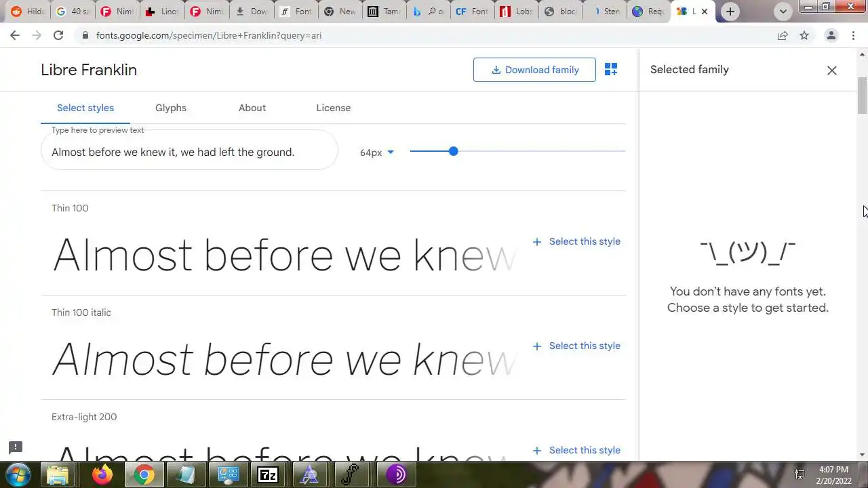Click the network tray icon
This screenshot has width=868, height=488.
[800, 474]
